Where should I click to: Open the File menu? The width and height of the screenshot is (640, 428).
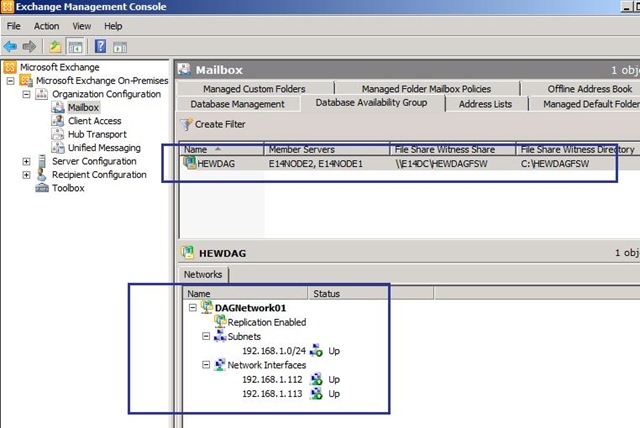click(x=13, y=26)
